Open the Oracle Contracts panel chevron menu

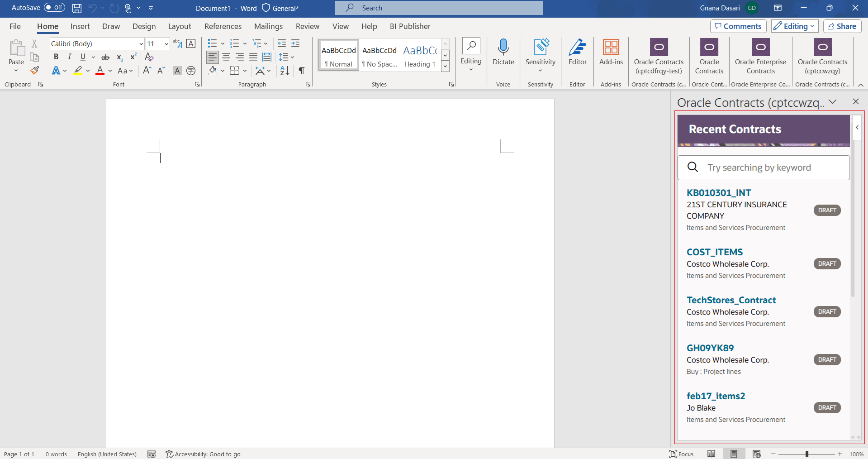pos(833,102)
